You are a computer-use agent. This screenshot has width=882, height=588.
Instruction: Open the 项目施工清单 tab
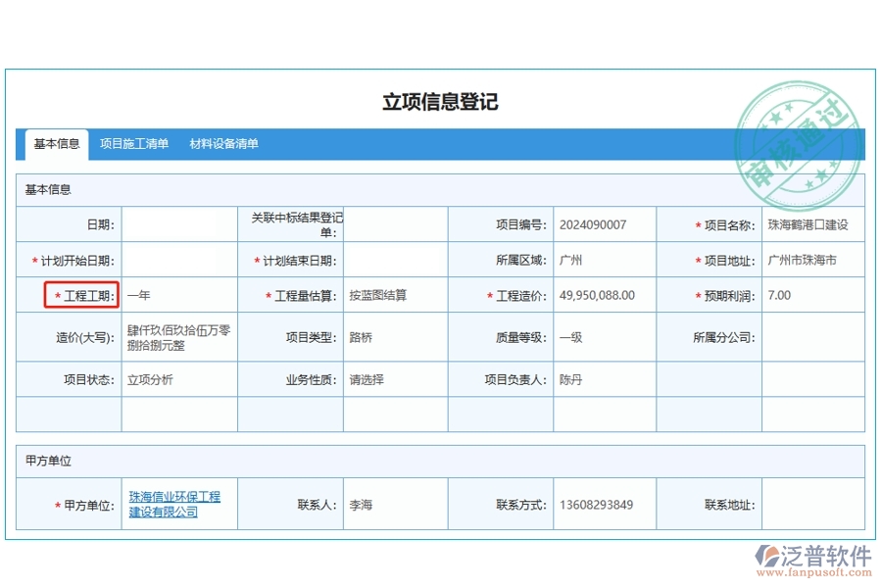(x=134, y=144)
